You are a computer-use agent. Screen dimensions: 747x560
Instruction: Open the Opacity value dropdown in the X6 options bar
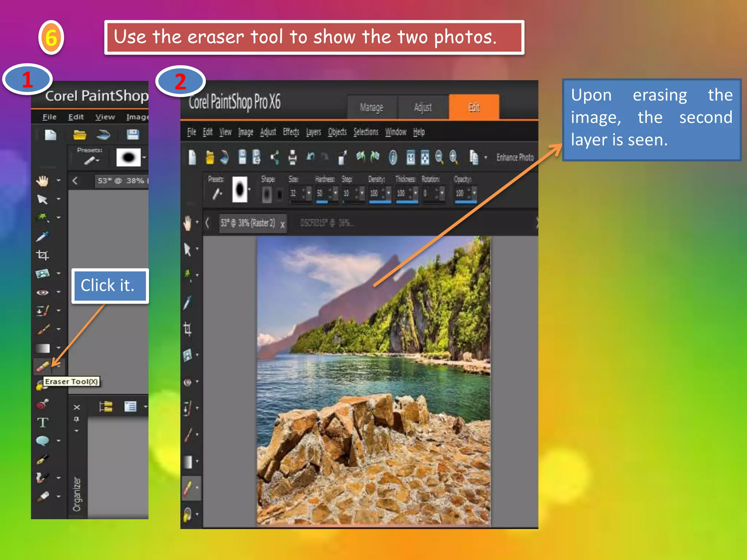coord(474,193)
